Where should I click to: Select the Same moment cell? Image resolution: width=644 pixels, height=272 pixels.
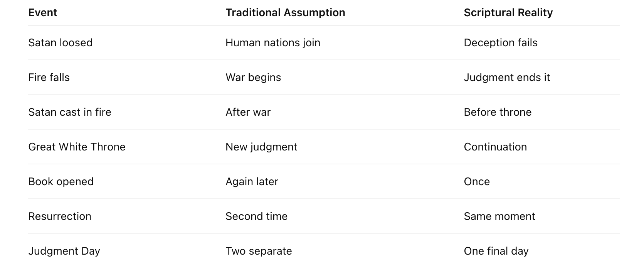(x=499, y=216)
